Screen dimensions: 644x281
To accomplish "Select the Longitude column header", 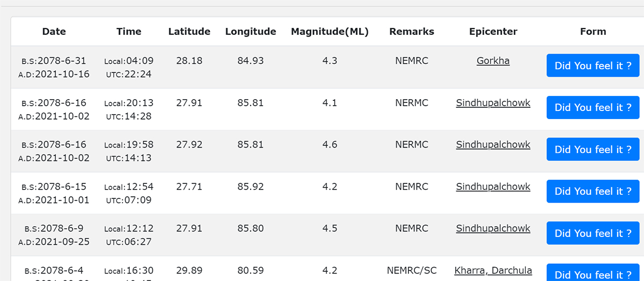I will tap(251, 32).
